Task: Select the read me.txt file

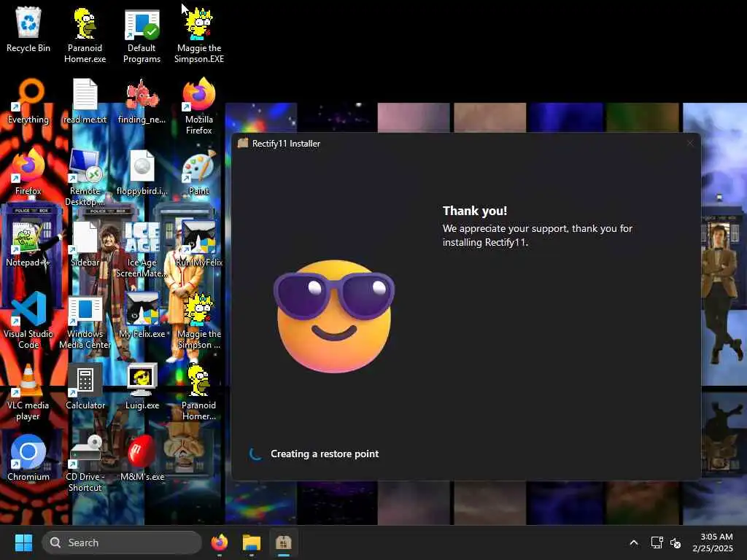Action: click(x=85, y=101)
